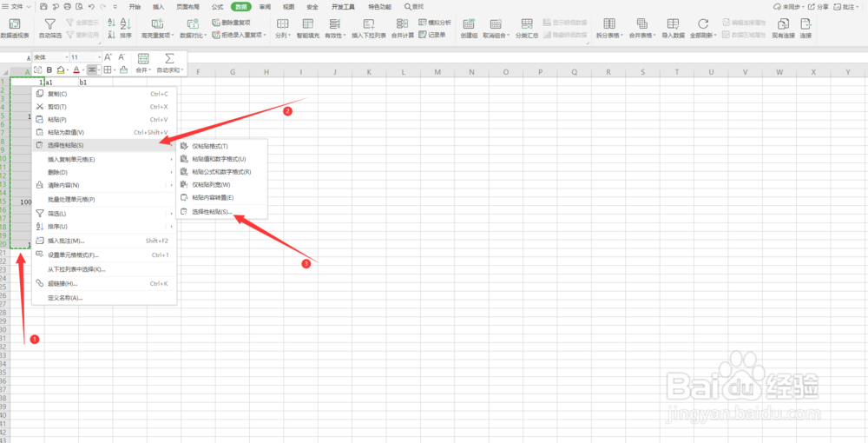Click the 连接 connection icon
Screen dimensions: 868x443
point(806,23)
